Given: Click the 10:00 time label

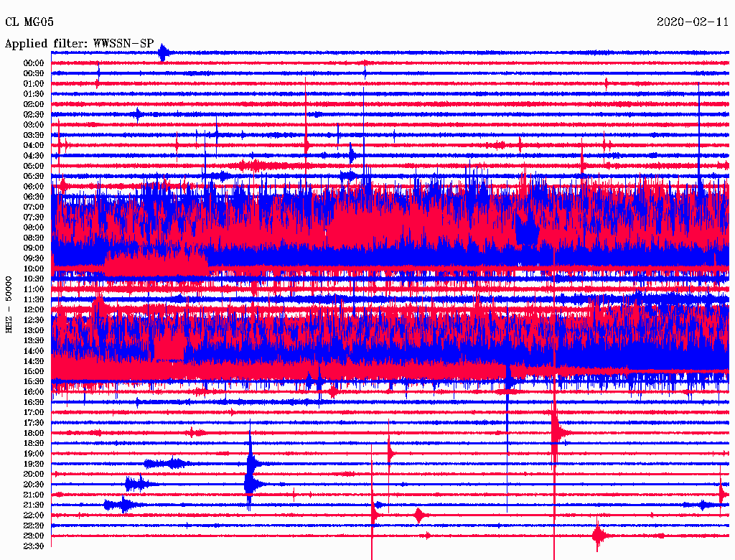Looking at the screenshot, I should (34, 269).
